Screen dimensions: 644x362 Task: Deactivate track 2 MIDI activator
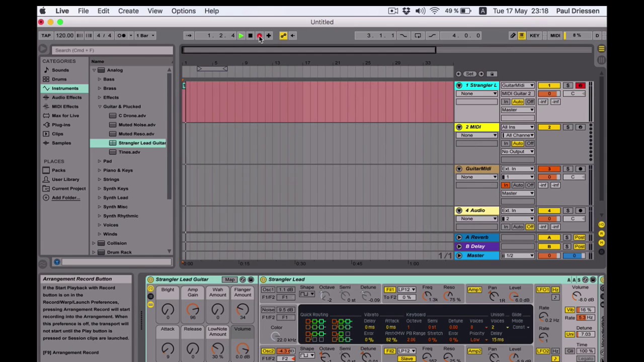click(549, 127)
